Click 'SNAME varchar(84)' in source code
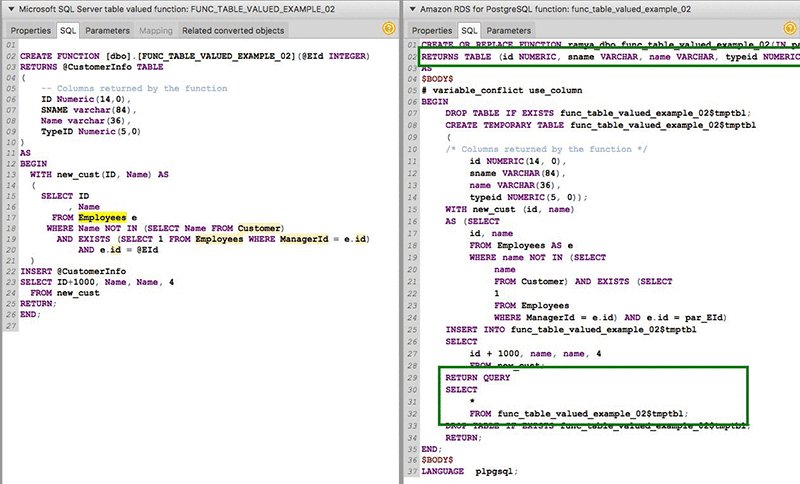Viewport: 800px width, 484px height. coord(86,110)
